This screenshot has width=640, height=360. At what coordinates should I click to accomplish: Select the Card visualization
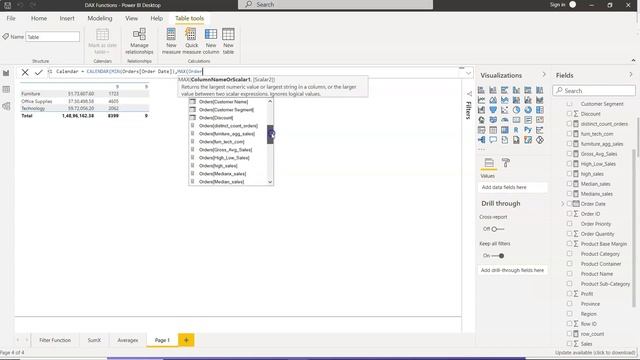(516, 120)
